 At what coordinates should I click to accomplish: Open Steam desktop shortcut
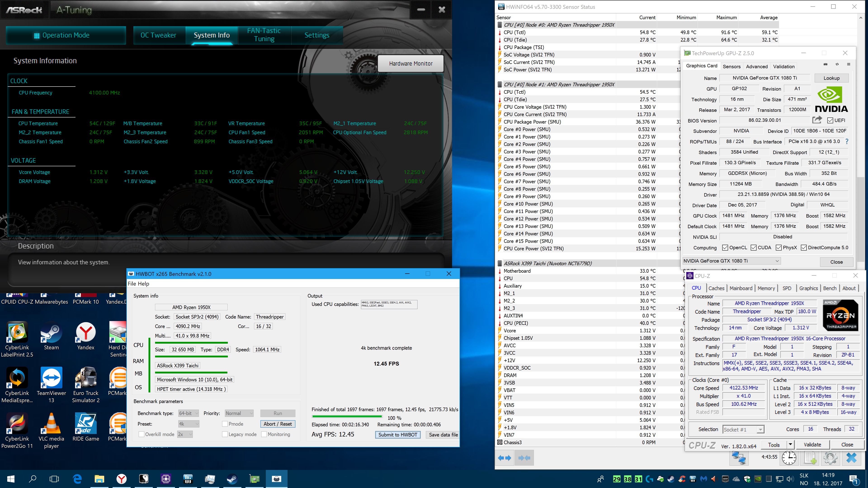(x=51, y=336)
